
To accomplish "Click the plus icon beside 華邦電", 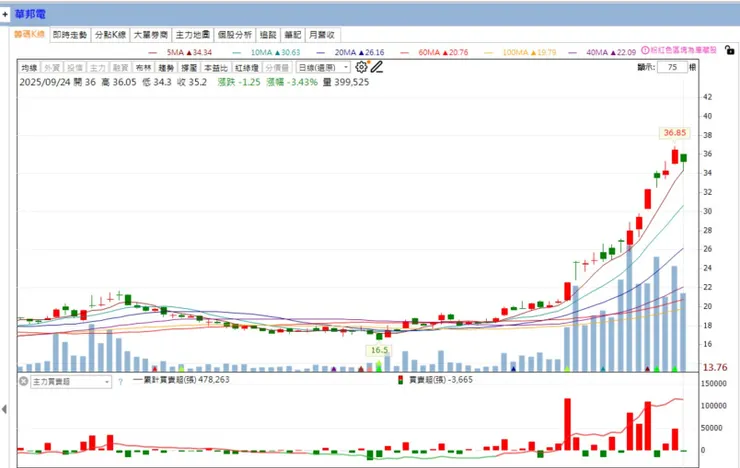I will pyautogui.click(x=5, y=14).
